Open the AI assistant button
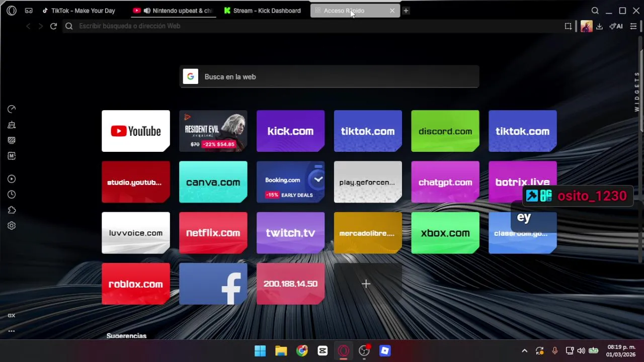Screen dimensions: 644x362 coord(616,26)
